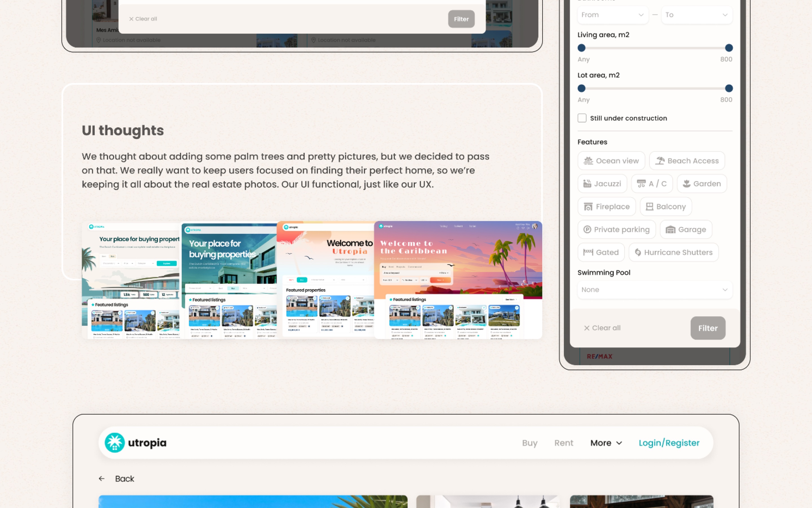Click the X icon in desktop Clear all
The image size is (812, 508).
131,19
